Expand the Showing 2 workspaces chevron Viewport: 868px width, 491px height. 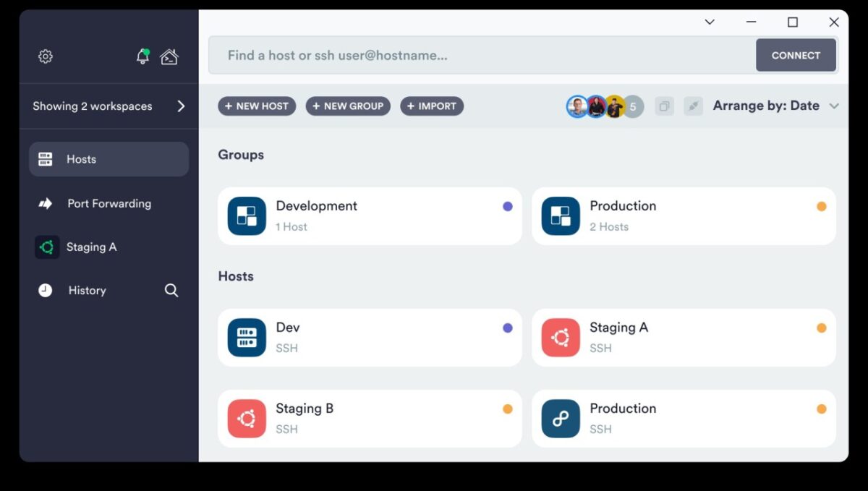pyautogui.click(x=181, y=106)
